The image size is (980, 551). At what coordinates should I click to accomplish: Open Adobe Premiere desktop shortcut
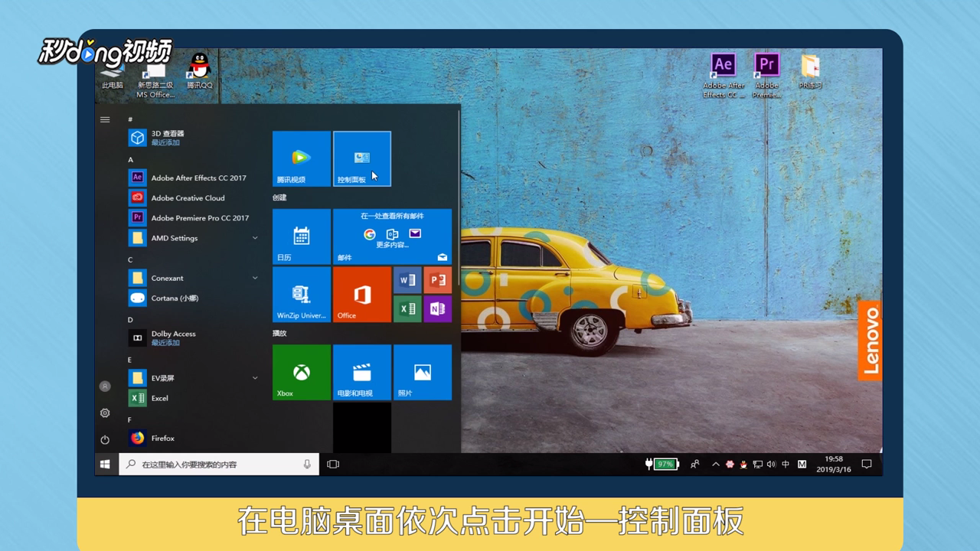[766, 76]
